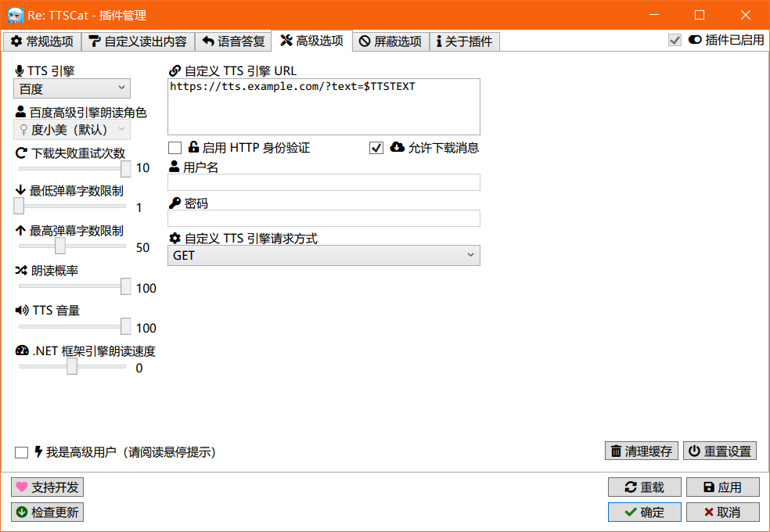This screenshot has height=532, width=770.
Task: Click the 支持开发 button
Action: (x=47, y=487)
